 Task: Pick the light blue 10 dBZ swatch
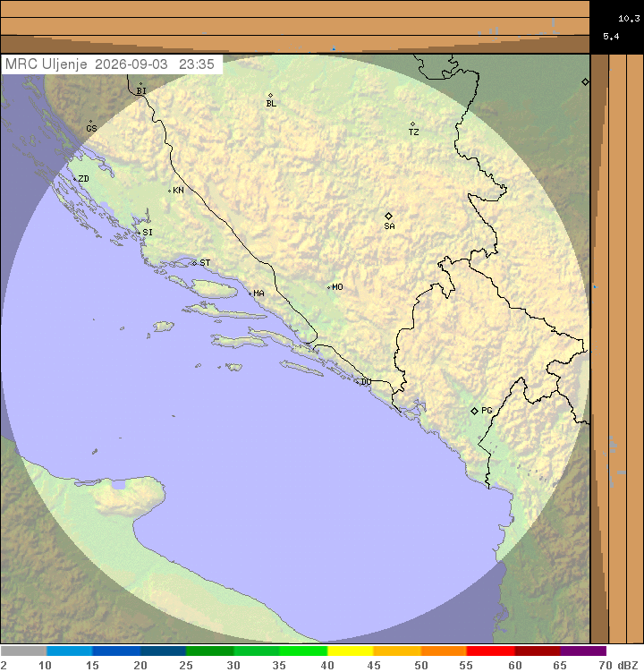coord(70,651)
